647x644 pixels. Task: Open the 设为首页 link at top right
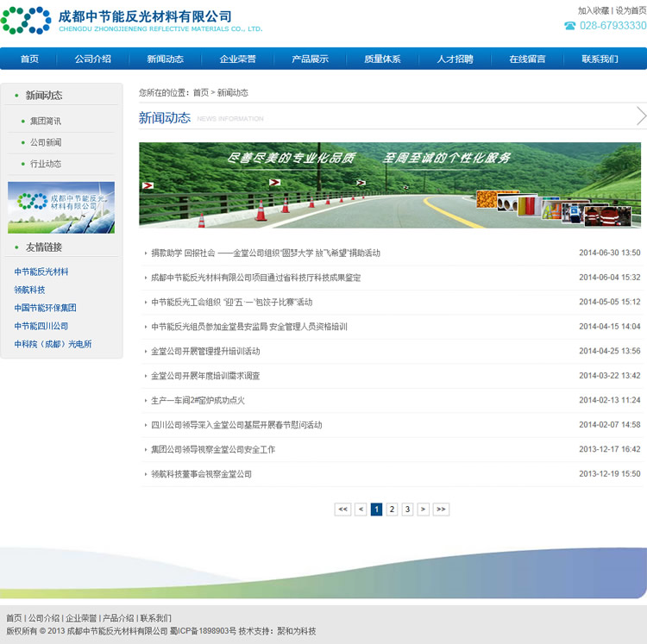coord(631,10)
